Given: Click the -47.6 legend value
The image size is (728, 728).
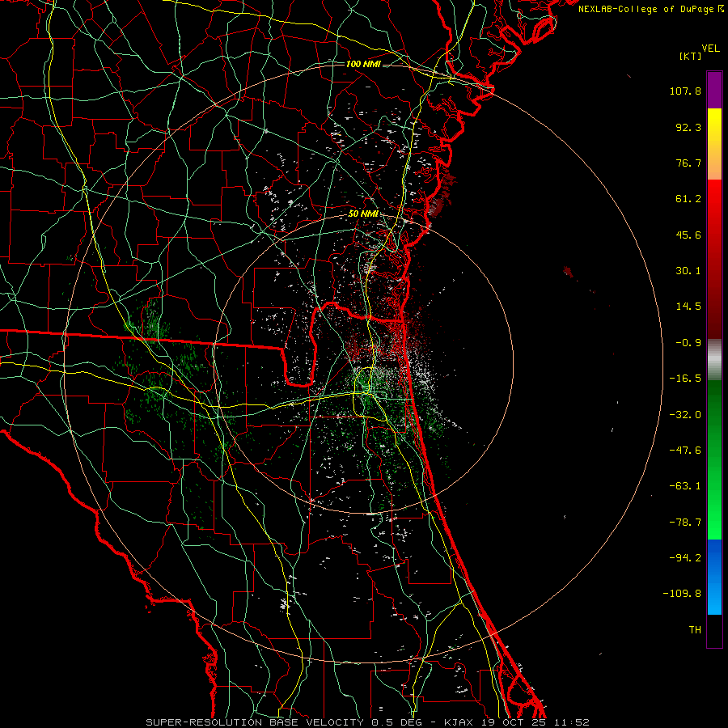Looking at the screenshot, I should tap(685, 451).
